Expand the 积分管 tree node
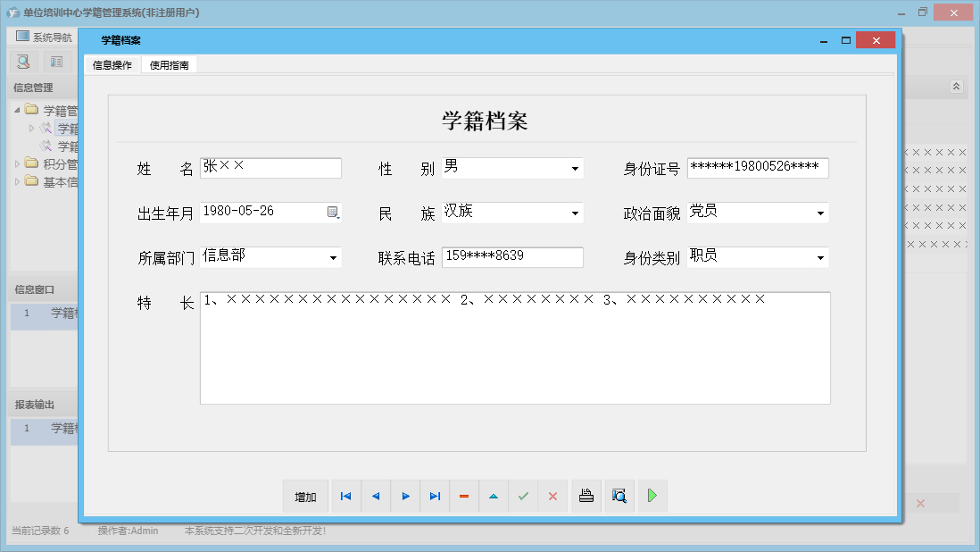This screenshot has height=552, width=980. (x=18, y=163)
